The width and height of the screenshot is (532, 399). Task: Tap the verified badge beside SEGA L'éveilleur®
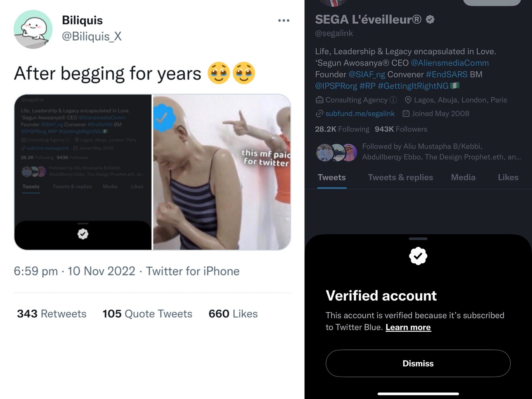430,20
